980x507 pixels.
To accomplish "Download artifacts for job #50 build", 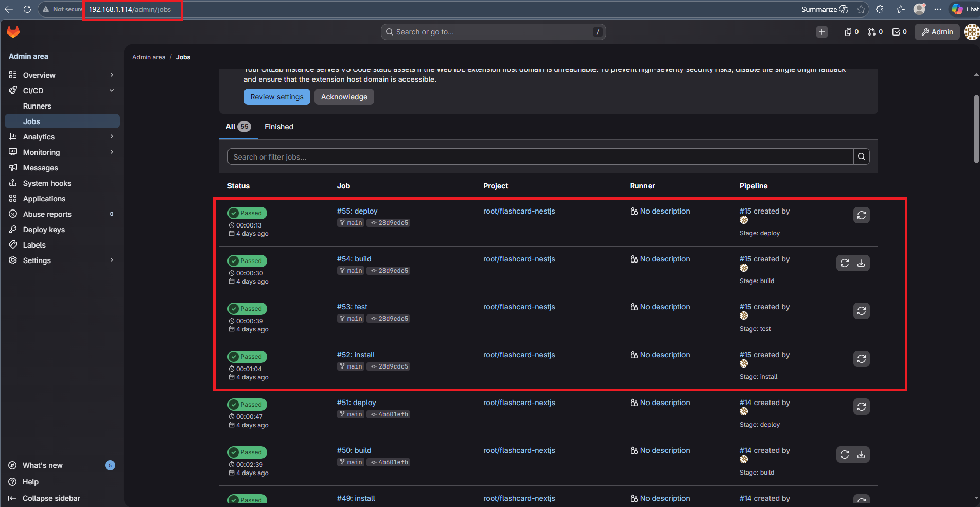I will tap(861, 454).
